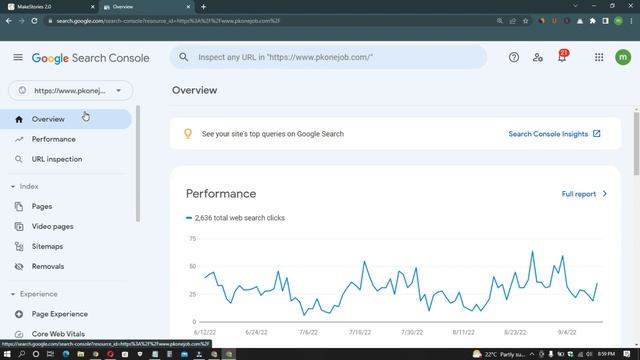Viewport: 640px width, 360px height.
Task: Open Removals in the sidebar
Action: 66,267
